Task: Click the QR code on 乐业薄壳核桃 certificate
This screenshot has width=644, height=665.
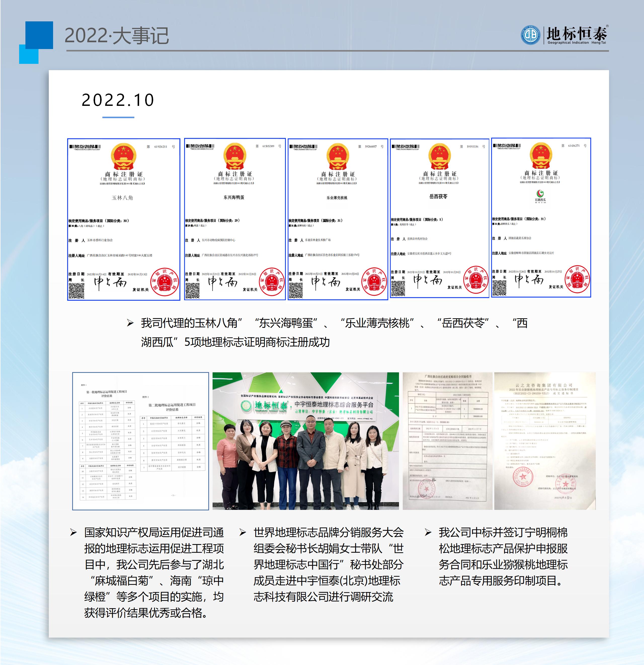Action: tap(296, 290)
